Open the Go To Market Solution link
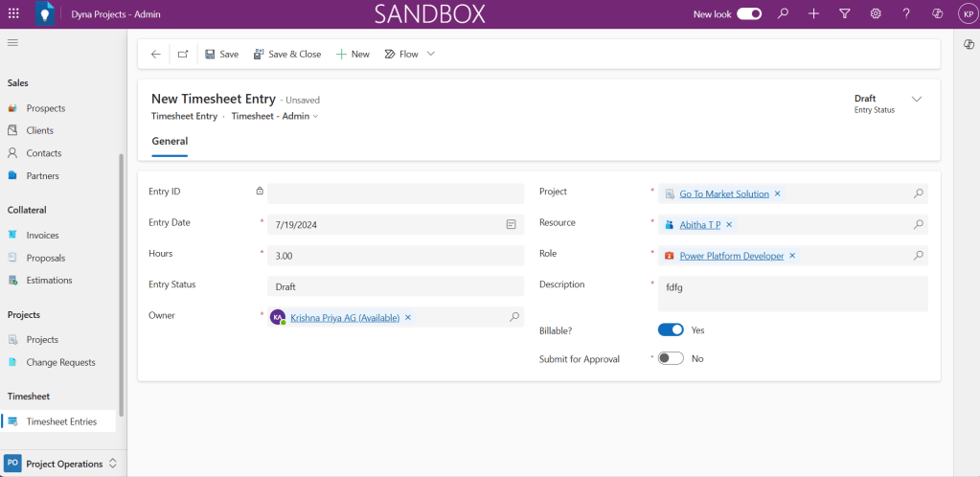The width and height of the screenshot is (980, 477). point(724,193)
